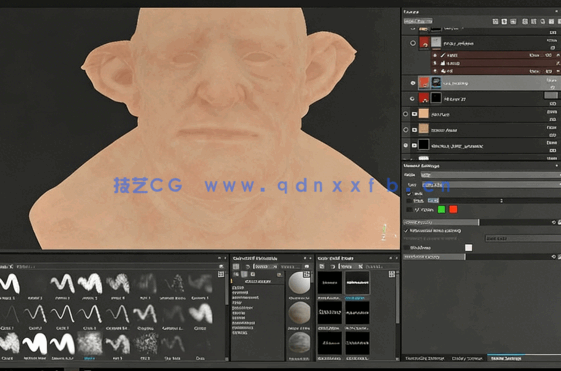Toggle visibility of the fill effect row
The width and height of the screenshot is (561, 371).
pyautogui.click(x=435, y=71)
